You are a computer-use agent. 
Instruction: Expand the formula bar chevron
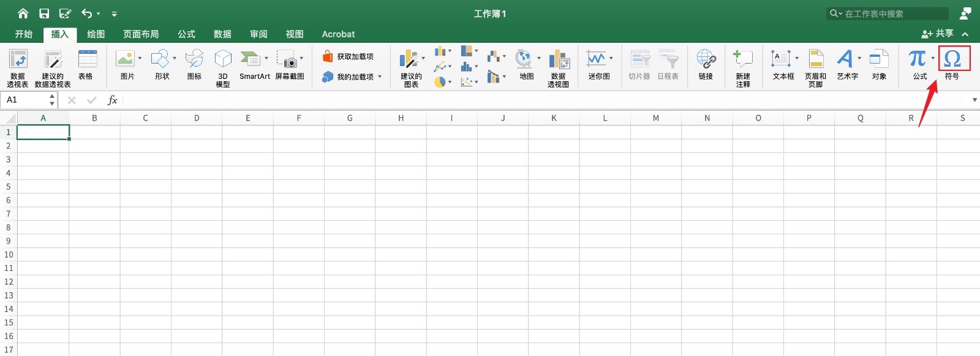click(x=974, y=100)
